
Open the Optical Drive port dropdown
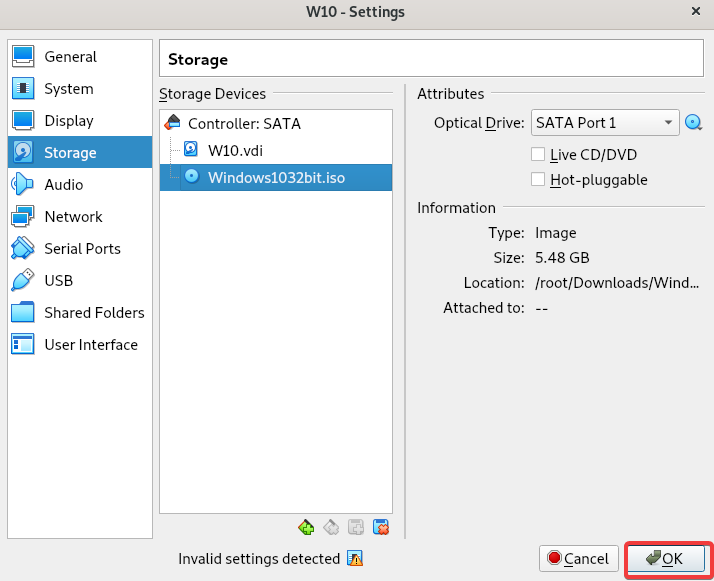(605, 122)
